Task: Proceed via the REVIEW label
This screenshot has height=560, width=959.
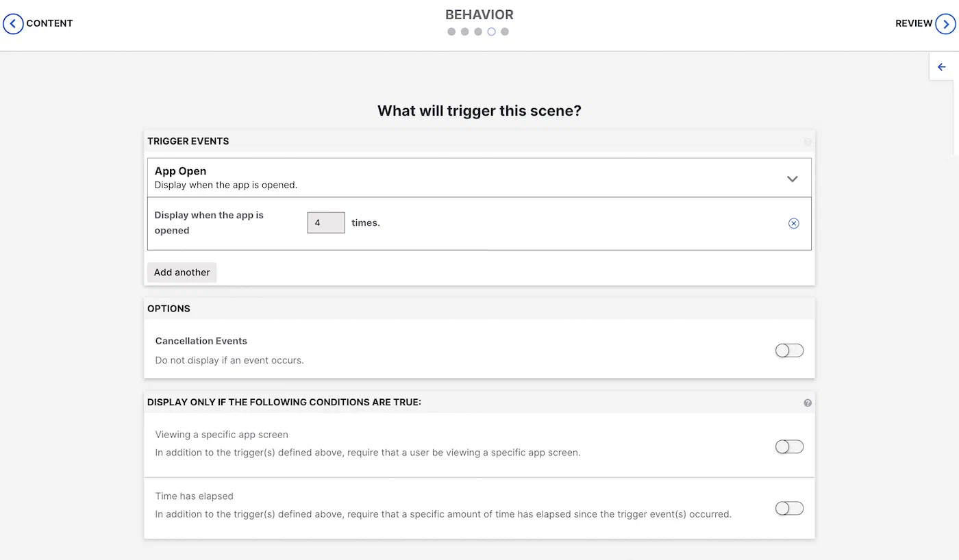Action: coord(913,23)
